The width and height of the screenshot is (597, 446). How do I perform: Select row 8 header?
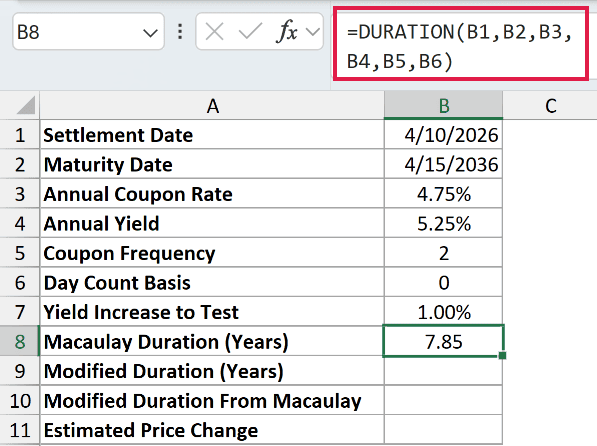(x=20, y=342)
